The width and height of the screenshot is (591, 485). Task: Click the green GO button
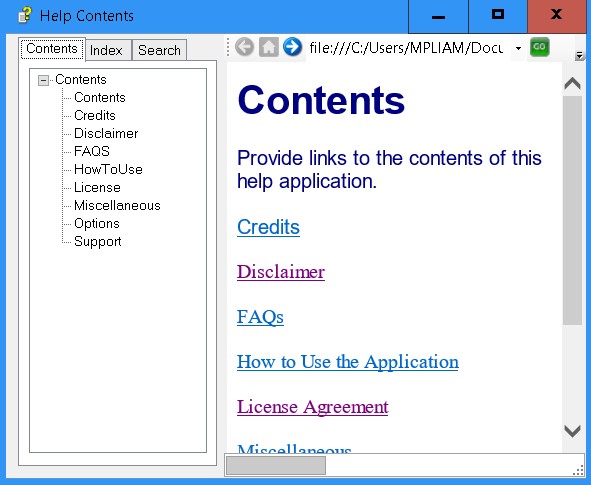tap(539, 47)
